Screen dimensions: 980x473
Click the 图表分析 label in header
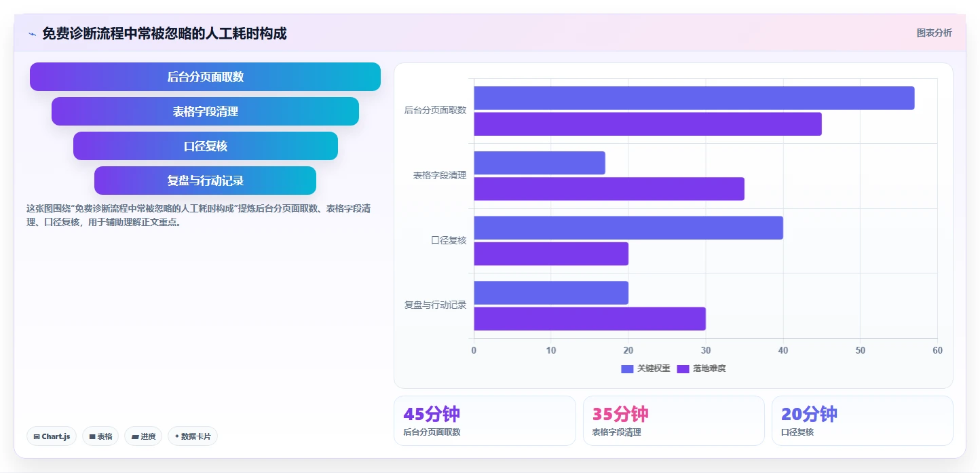[x=934, y=33]
